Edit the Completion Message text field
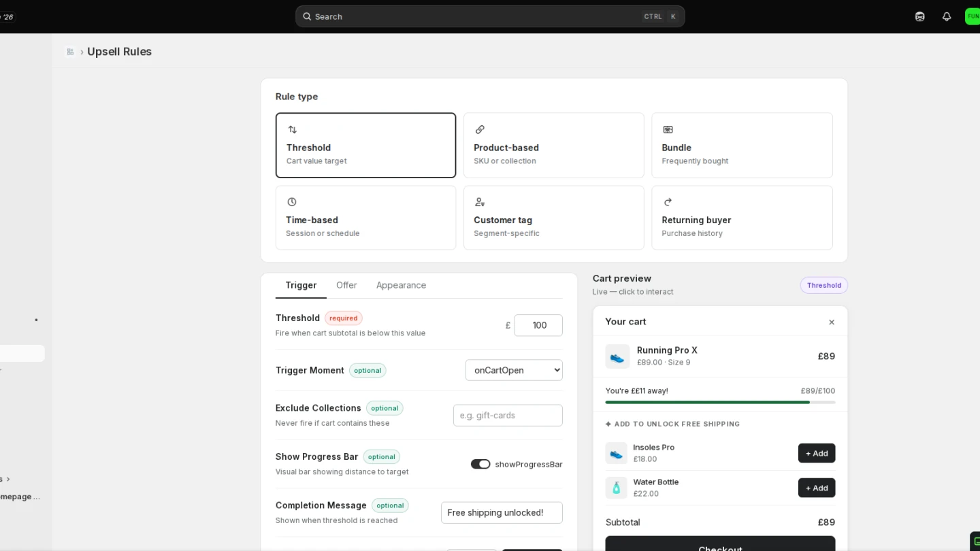This screenshot has width=980, height=551. pos(502,513)
